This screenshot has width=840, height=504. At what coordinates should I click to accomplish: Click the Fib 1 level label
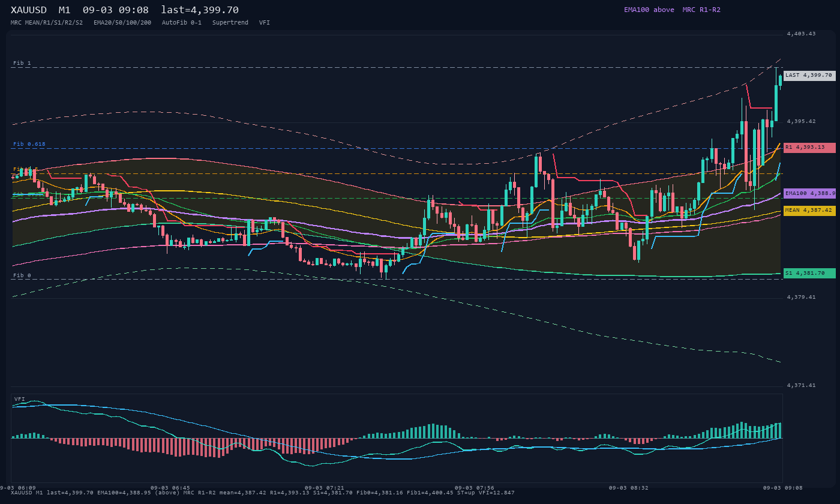(22, 63)
